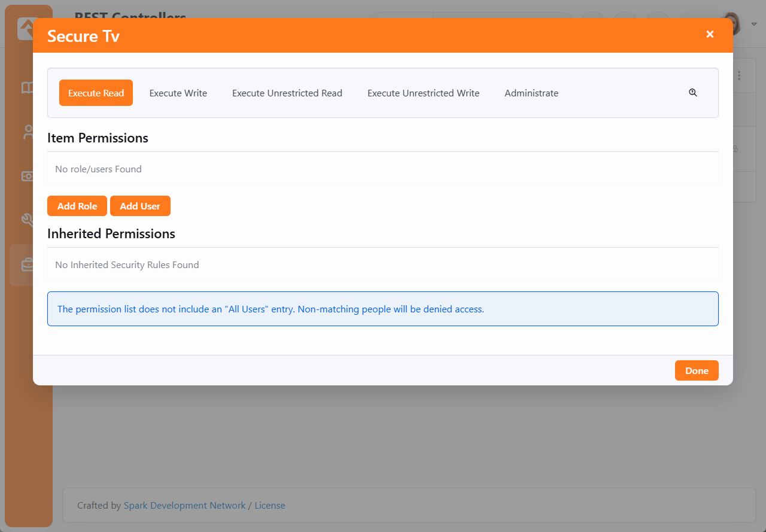The width and height of the screenshot is (766, 532).
Task: Click the magnifier icon in the permissions tab bar
Action: [x=693, y=93]
